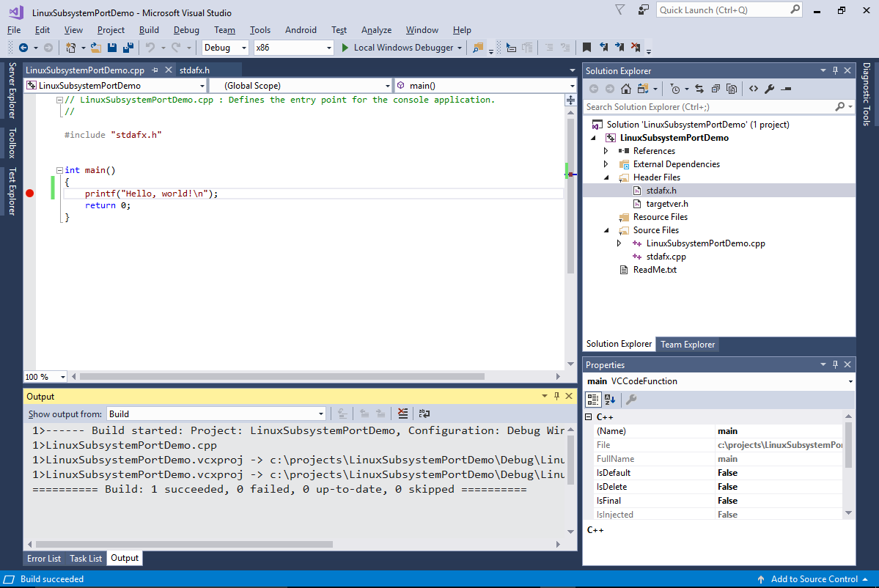Go to the next bookmark icon
Image resolution: width=879 pixels, height=588 pixels.
point(619,48)
